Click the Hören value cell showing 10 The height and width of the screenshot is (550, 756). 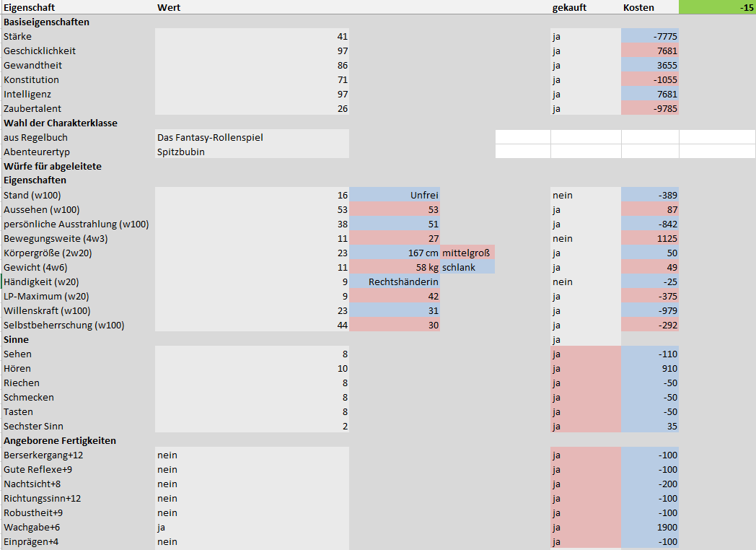tap(252, 368)
